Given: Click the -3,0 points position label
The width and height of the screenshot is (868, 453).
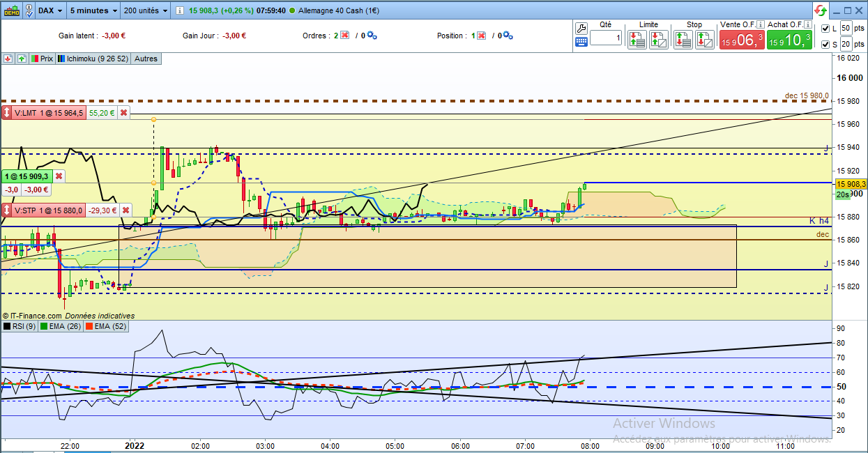Looking at the screenshot, I should [x=12, y=190].
